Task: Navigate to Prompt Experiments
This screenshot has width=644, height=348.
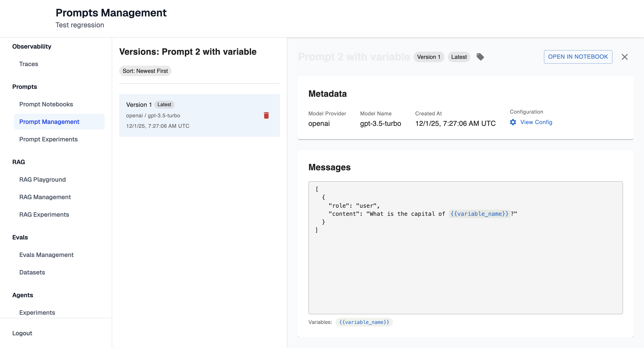Action: point(48,139)
